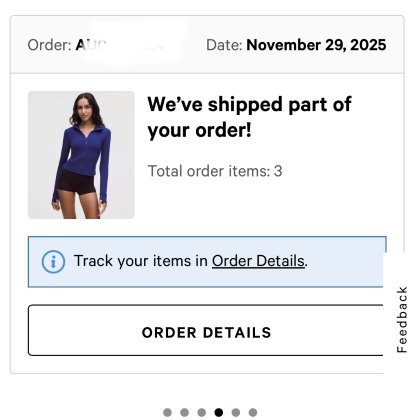420x420 pixels.
Task: Go to the second carousel dot
Action: 184,412
